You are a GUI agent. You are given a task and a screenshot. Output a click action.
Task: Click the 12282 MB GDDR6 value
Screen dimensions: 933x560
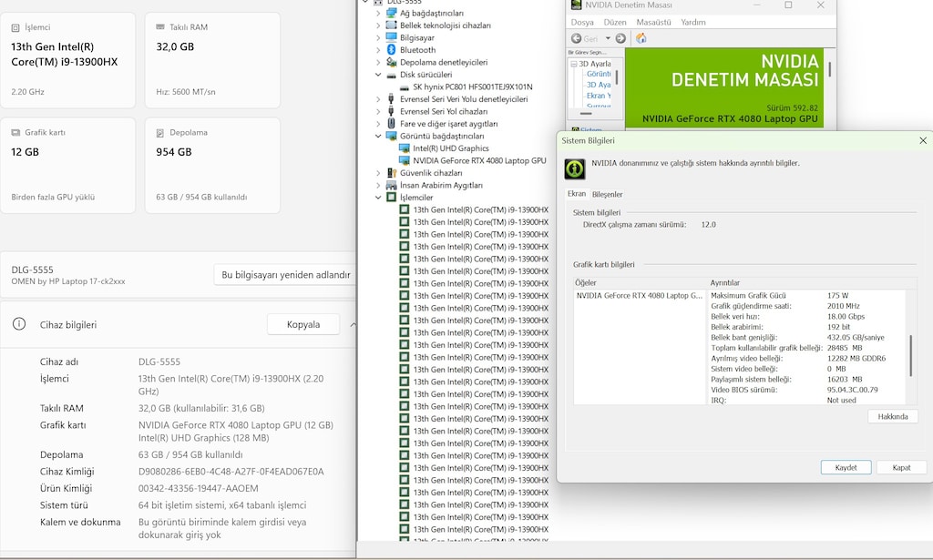coord(856,359)
